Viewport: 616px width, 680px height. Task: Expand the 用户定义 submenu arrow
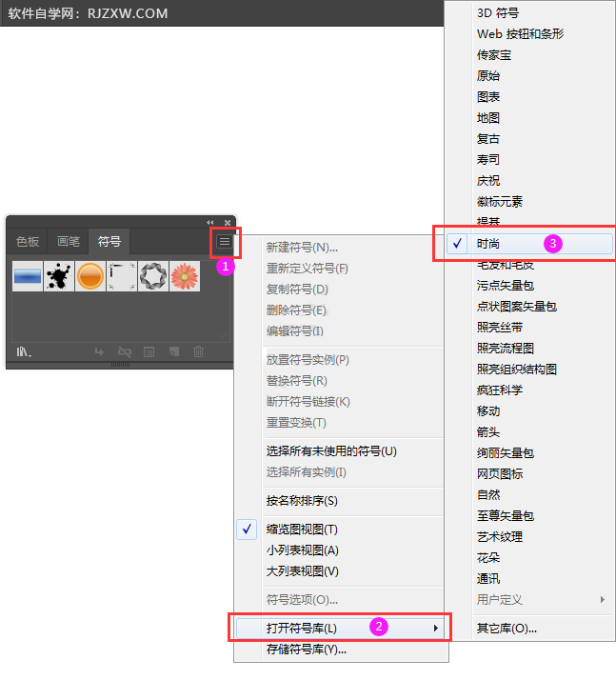(602, 599)
